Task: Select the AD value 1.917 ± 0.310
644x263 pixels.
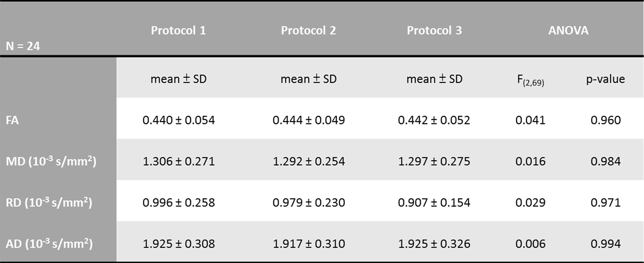Action: pos(309,244)
